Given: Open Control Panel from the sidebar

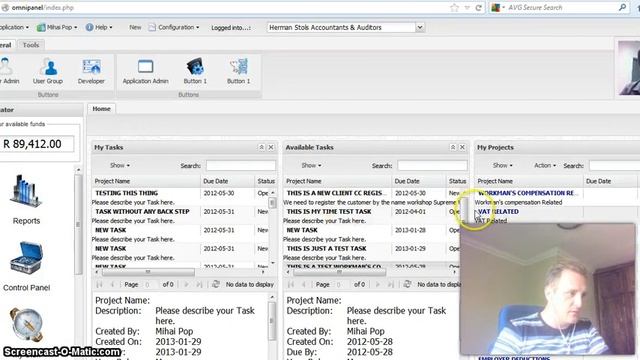Looking at the screenshot, I should coord(26,266).
